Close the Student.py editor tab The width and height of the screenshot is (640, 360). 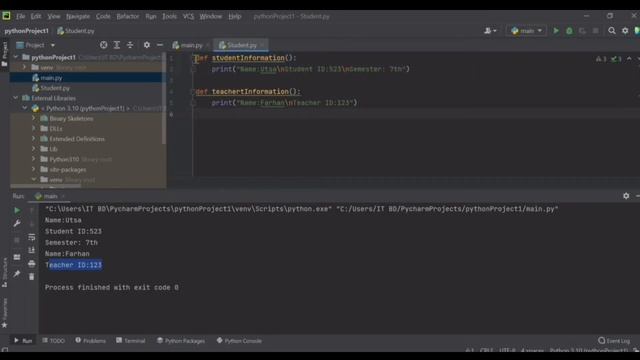coord(262,45)
